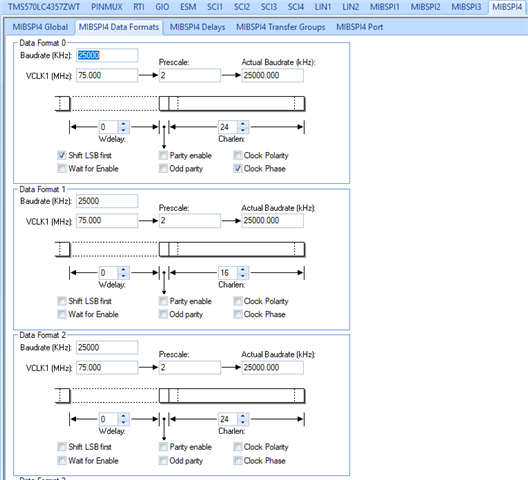528x480 pixels.
Task: Switch to SCI2 tab
Action: click(x=242, y=7)
